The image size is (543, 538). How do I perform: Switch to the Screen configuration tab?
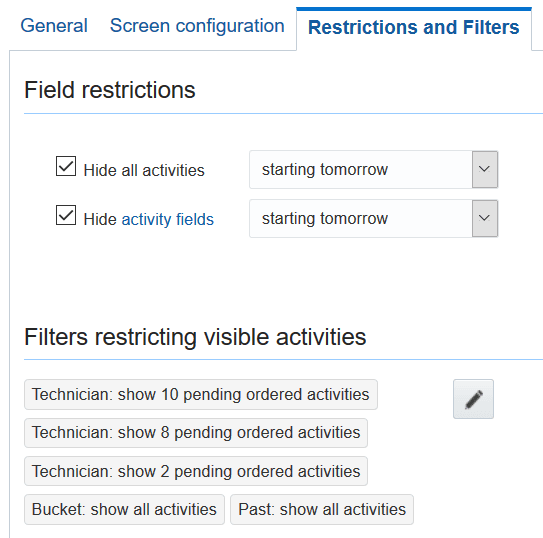click(x=197, y=26)
